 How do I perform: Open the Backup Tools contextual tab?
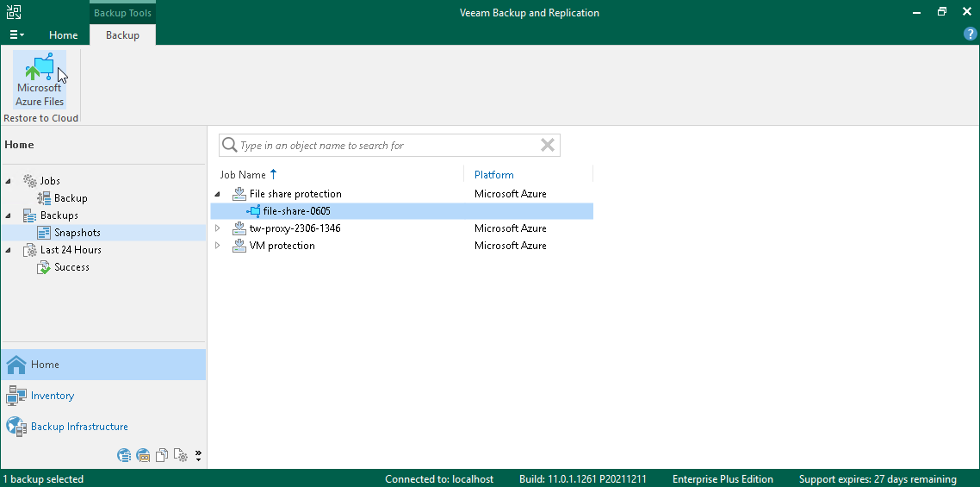point(122,13)
